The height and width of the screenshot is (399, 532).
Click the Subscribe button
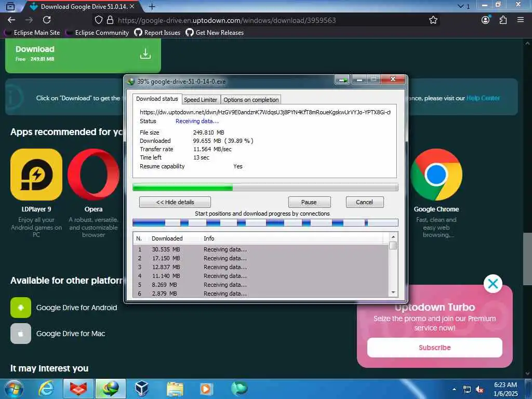click(435, 348)
